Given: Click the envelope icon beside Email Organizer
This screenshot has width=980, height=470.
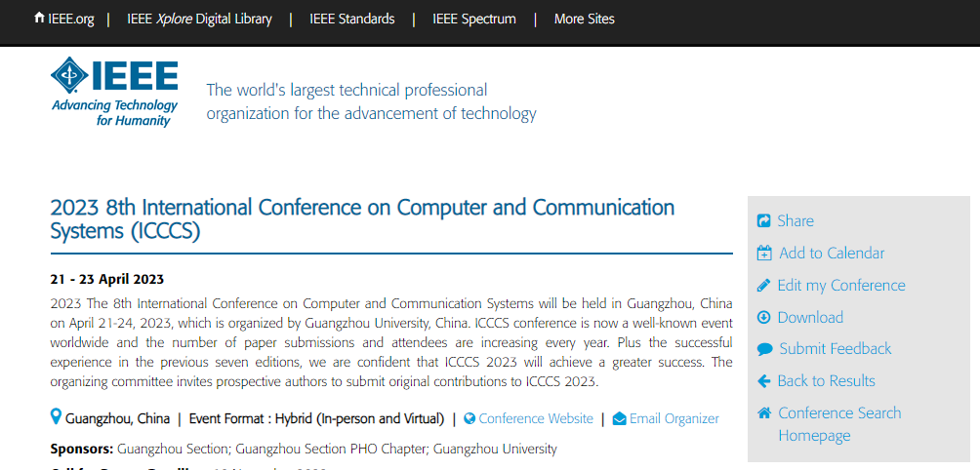Looking at the screenshot, I should pos(620,418).
